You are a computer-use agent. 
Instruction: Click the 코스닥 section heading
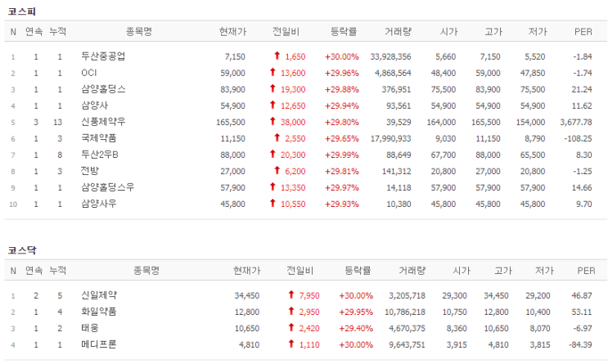22,250
